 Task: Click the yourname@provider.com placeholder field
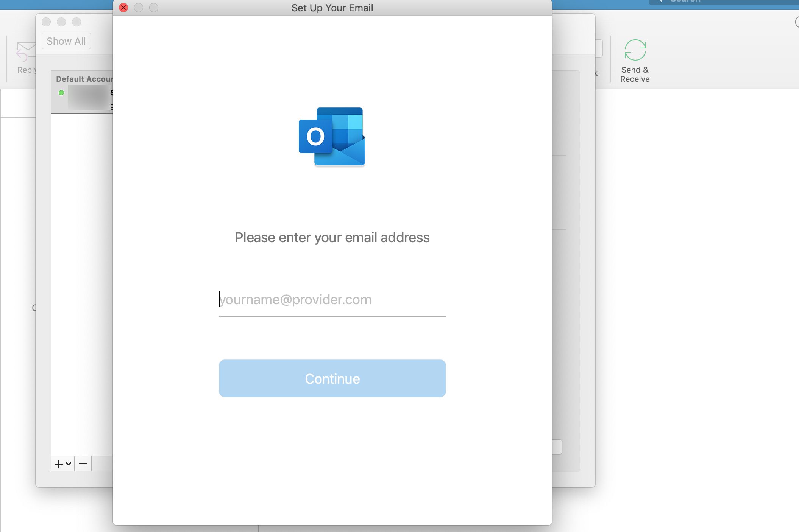tap(332, 299)
